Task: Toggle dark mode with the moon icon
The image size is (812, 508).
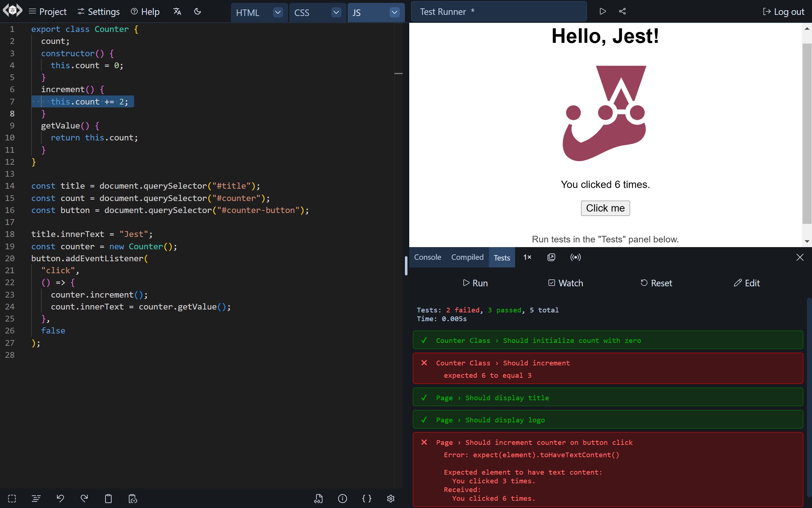Action: (198, 11)
